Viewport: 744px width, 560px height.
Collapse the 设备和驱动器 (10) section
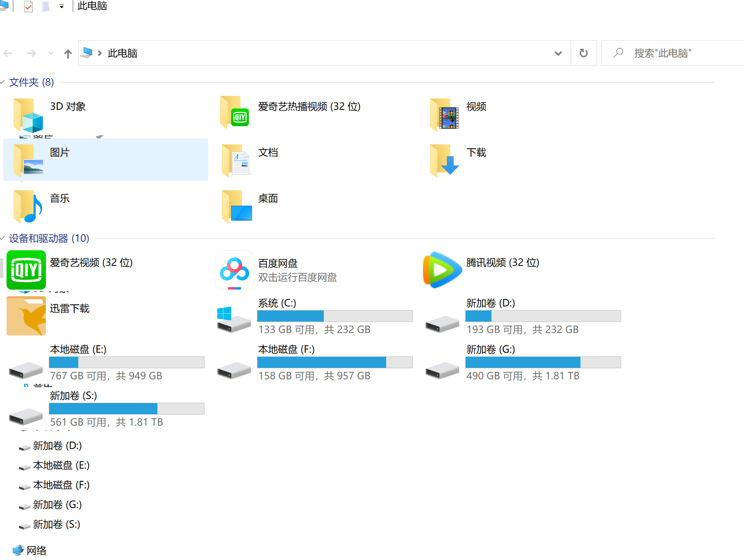pos(5,238)
